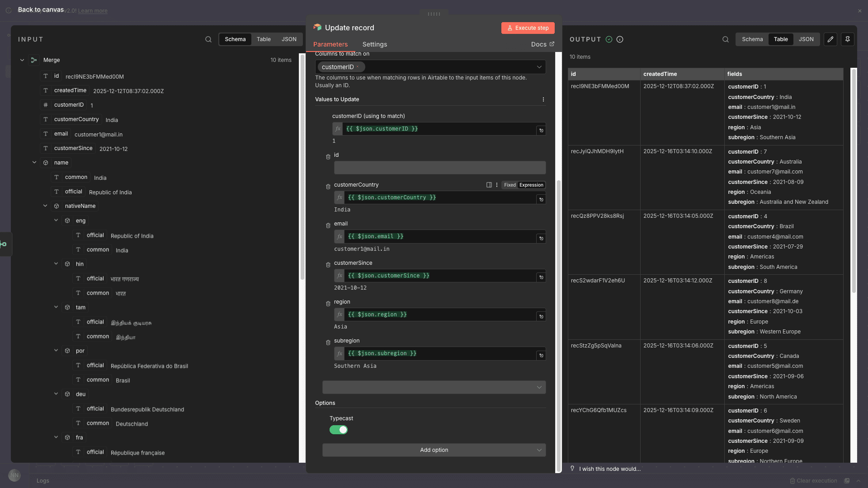Toggle the Typecast switch off
Image resolution: width=868 pixels, height=488 pixels.
[x=339, y=430]
